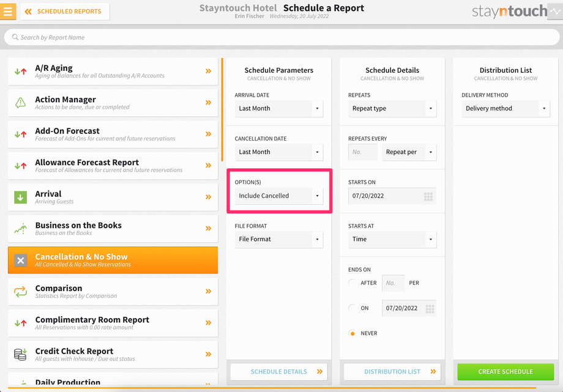Viewport: 563px width, 392px height.
Task: Open the File Format dropdown
Action: coord(279,240)
